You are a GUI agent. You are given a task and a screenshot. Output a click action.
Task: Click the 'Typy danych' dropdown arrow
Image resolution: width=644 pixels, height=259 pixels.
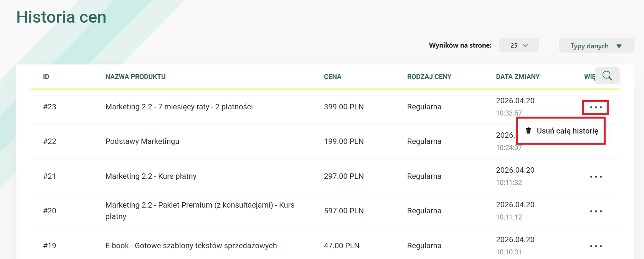(619, 46)
